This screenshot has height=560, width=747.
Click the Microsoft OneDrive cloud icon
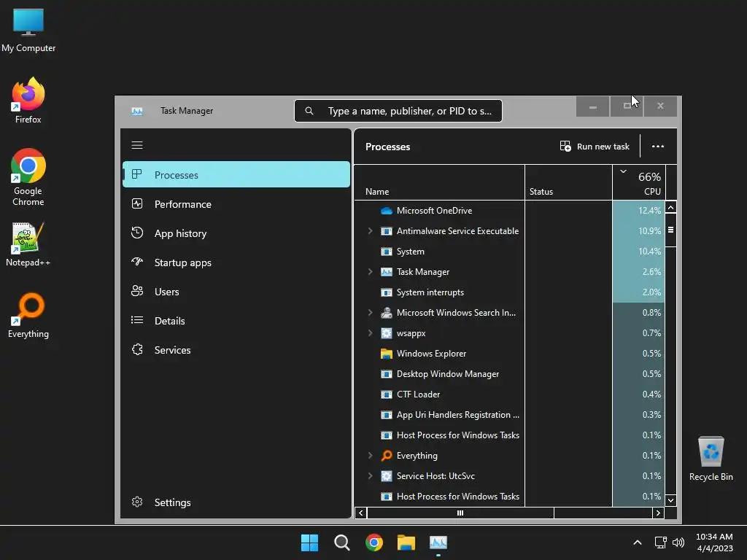387,211
